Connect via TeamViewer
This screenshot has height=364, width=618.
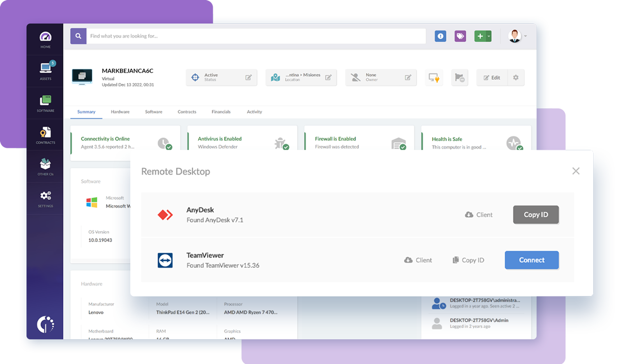tap(531, 260)
